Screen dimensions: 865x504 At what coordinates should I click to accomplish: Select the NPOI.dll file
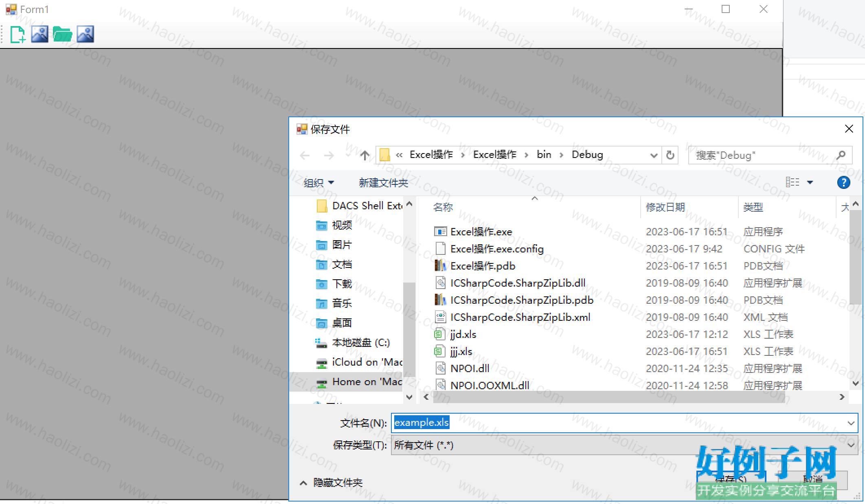462,368
